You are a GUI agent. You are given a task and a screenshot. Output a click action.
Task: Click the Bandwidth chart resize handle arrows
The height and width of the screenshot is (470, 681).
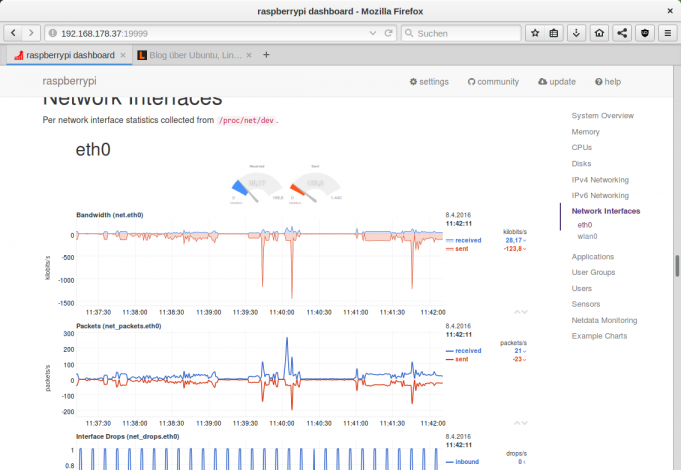tap(520, 312)
